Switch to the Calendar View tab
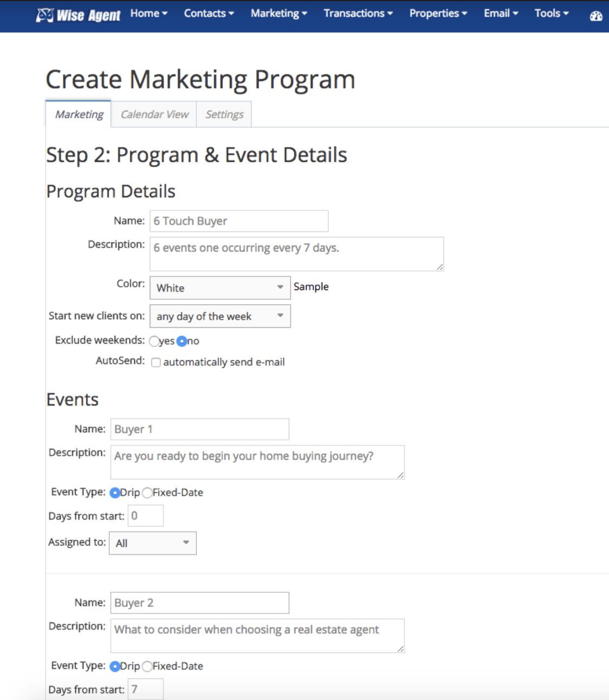The width and height of the screenshot is (609, 700). 154,115
